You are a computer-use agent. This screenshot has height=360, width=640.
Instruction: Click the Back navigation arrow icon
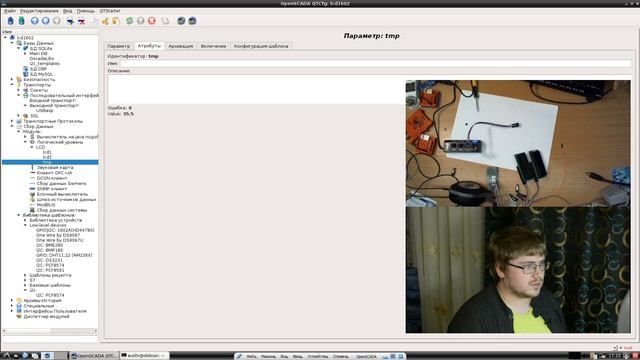point(46,21)
